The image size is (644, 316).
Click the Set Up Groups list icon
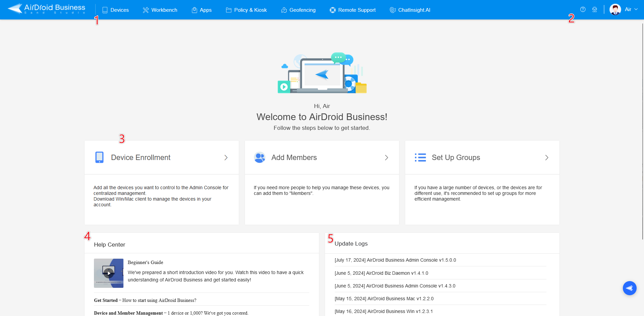(x=420, y=157)
